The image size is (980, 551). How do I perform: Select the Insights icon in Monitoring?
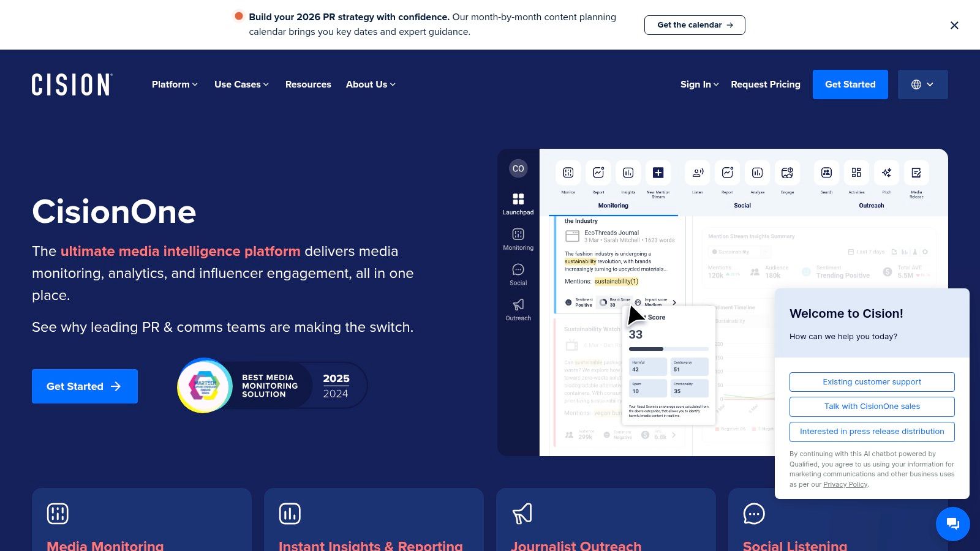[x=628, y=173]
